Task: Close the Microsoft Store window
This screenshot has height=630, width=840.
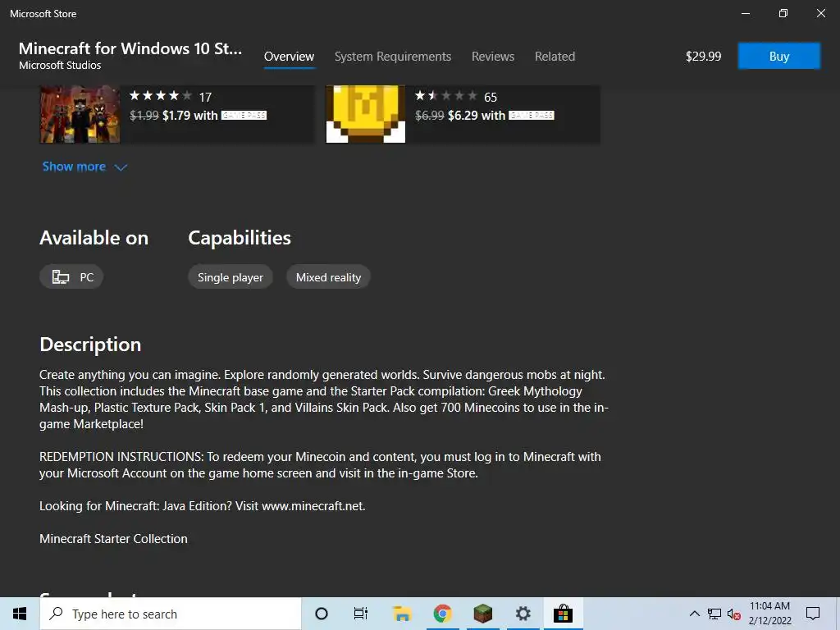Action: 820,13
